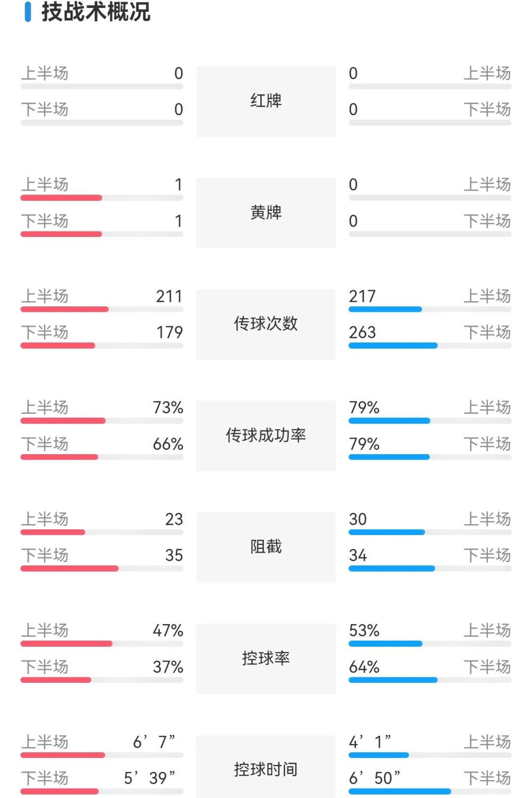The width and height of the screenshot is (532, 798).
Task: Click the red bar under 73% pass accuracy
Action: (63, 421)
